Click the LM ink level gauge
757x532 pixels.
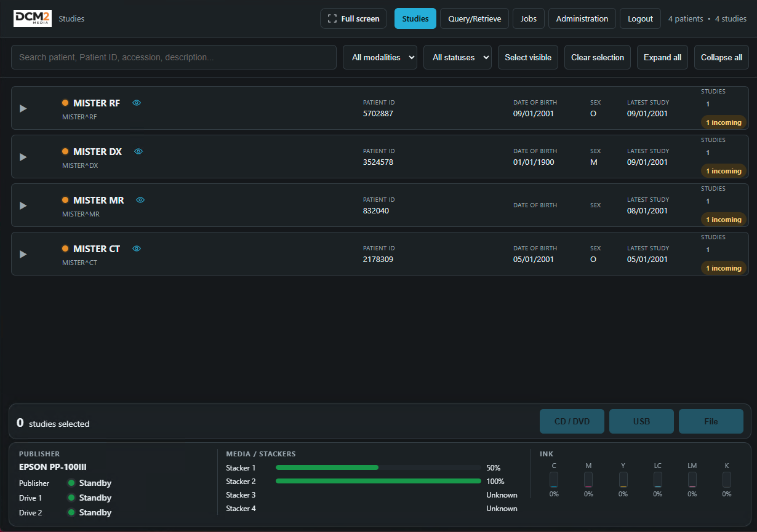click(692, 480)
